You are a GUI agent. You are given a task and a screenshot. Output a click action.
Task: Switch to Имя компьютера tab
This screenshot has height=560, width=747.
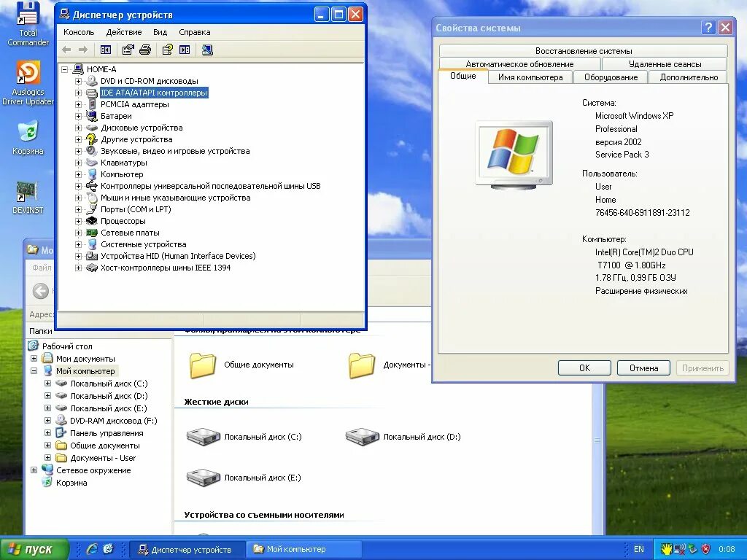point(530,77)
